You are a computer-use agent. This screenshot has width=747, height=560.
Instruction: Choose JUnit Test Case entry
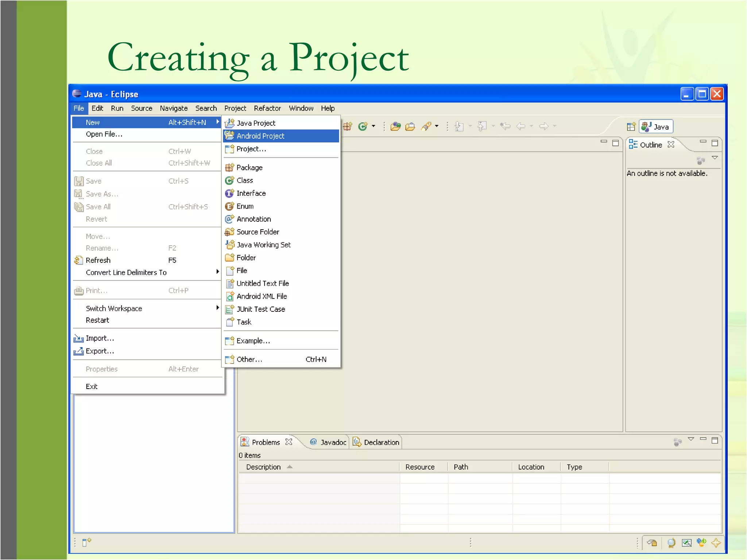(x=281, y=309)
